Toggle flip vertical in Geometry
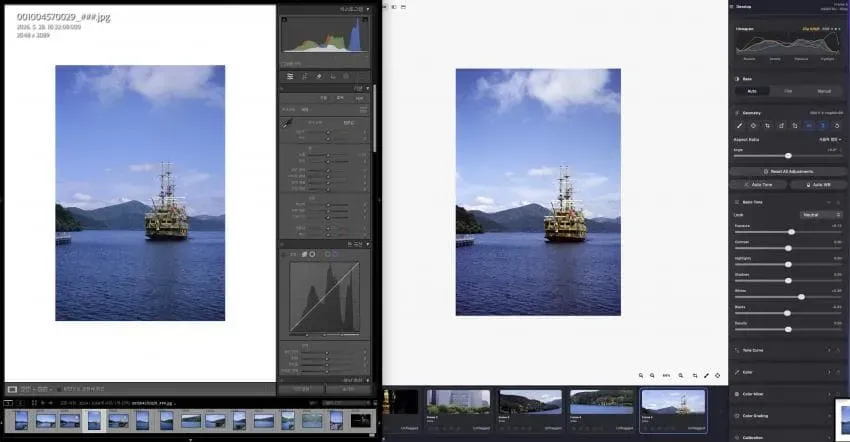 click(x=822, y=125)
